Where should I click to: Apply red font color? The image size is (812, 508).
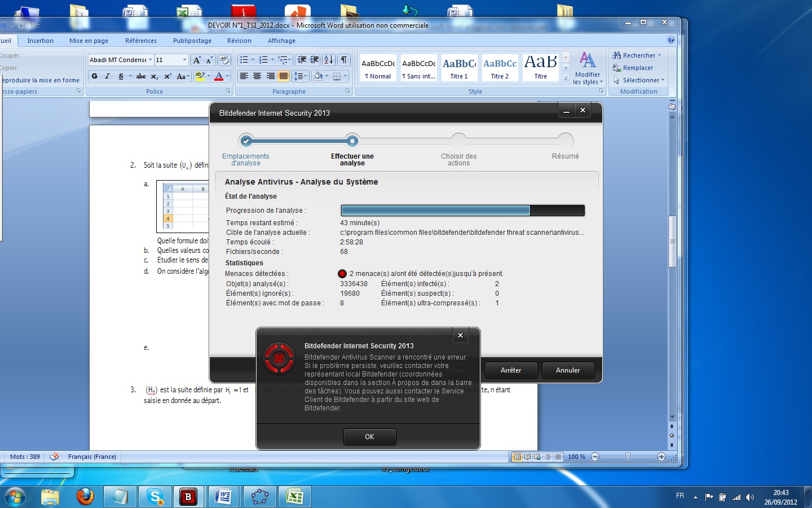pos(219,76)
